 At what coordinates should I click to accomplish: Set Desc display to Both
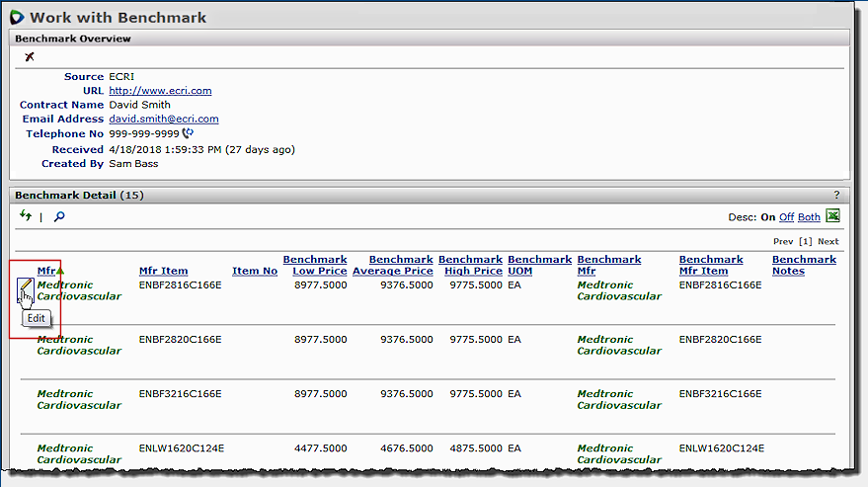point(809,217)
